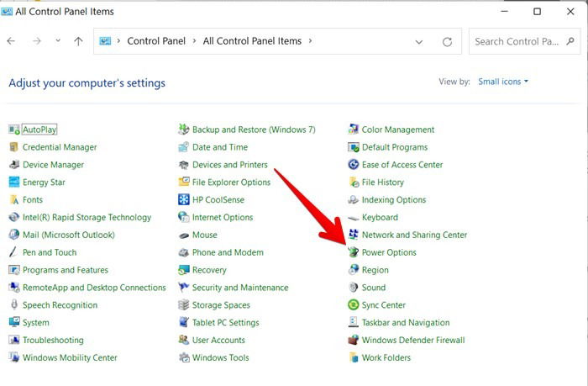Click the Sync Center green icon
Screen dimensions: 588x386
354,305
